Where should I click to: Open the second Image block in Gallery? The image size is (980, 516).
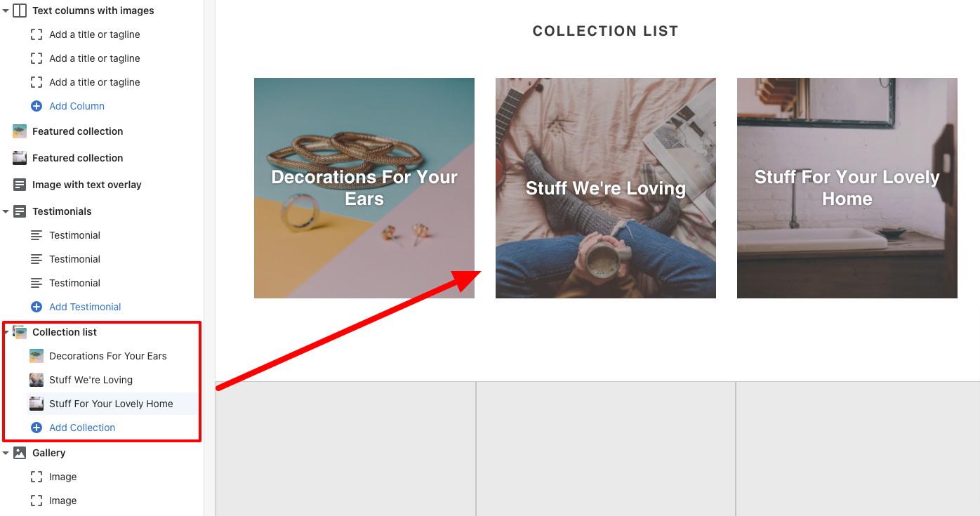(62, 501)
